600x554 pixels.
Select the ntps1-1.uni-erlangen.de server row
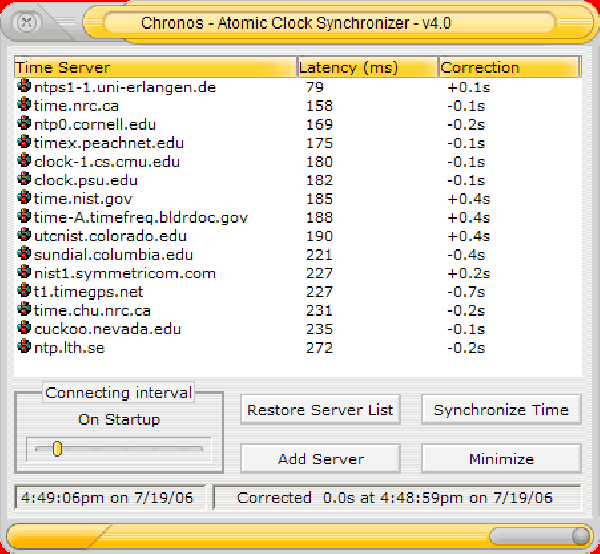[x=298, y=87]
